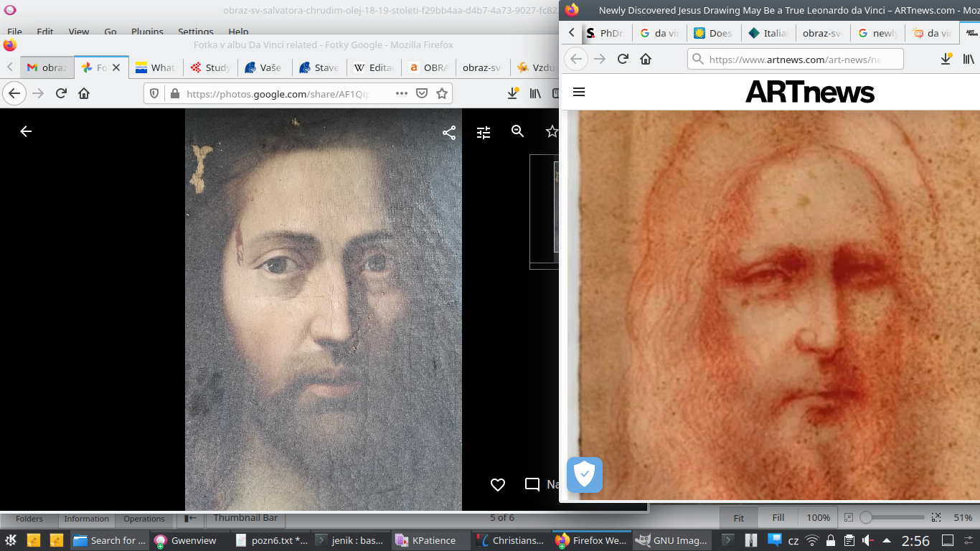Screen dimensions: 980x551
Task: Click the blue shield badge on ARTnews page
Action: [x=585, y=475]
